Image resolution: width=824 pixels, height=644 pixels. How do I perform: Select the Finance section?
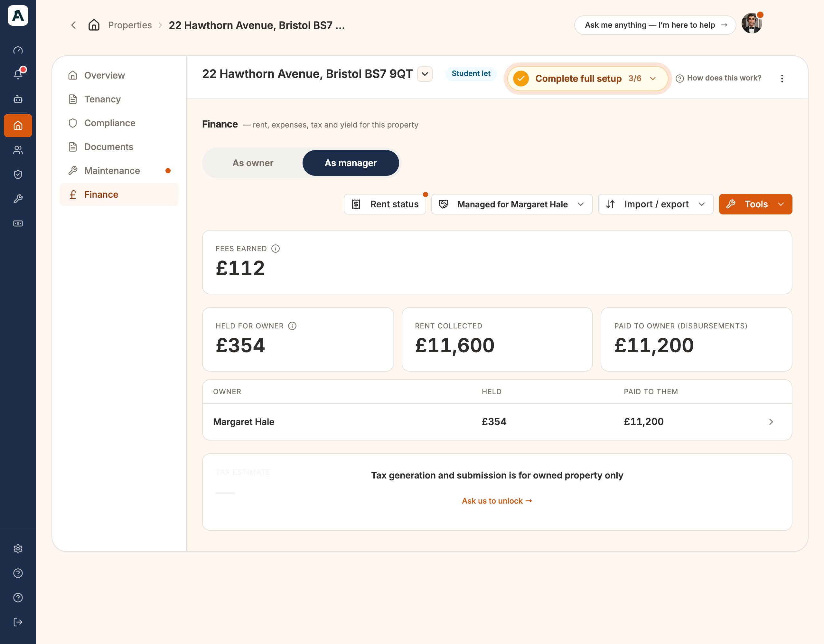tap(119, 194)
